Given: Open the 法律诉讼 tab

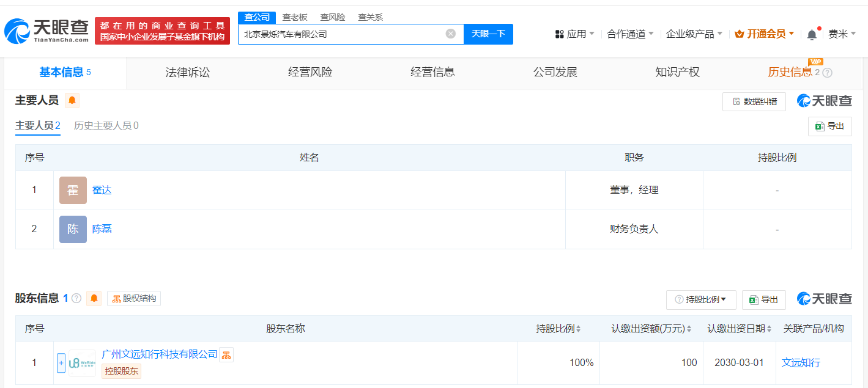Looking at the screenshot, I should pos(188,73).
